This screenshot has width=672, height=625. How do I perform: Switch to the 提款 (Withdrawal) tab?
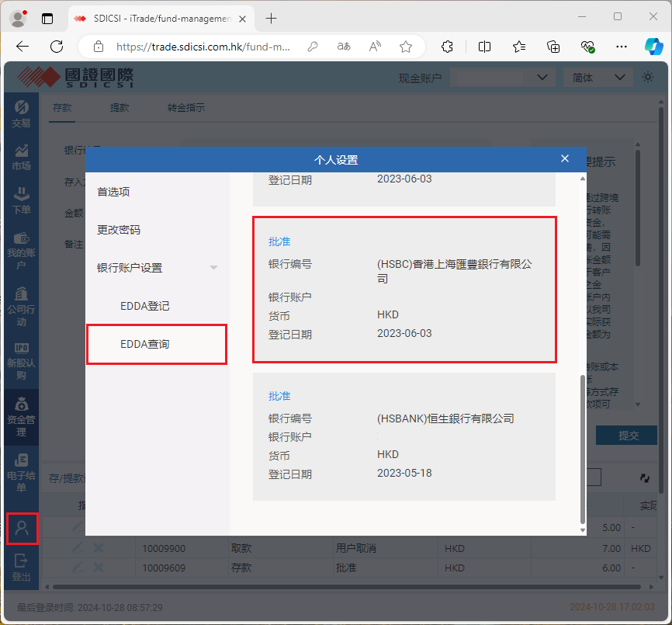click(119, 108)
